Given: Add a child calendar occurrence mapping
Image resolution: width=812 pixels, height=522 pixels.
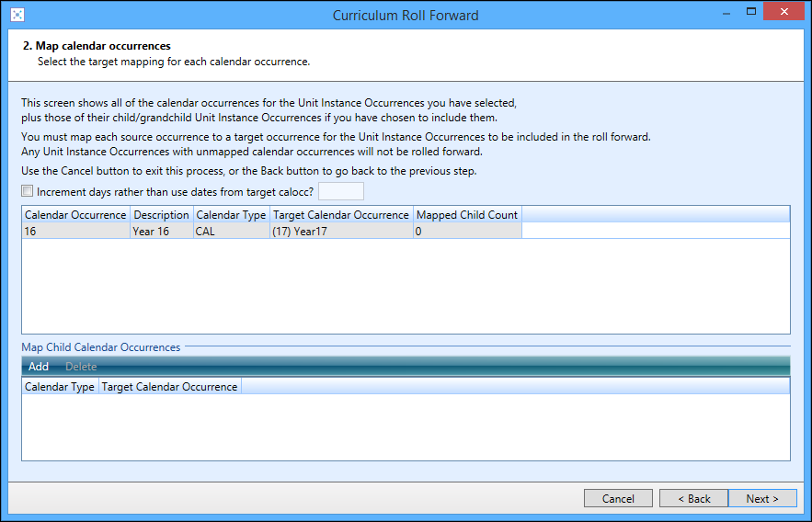Looking at the screenshot, I should 39,367.
